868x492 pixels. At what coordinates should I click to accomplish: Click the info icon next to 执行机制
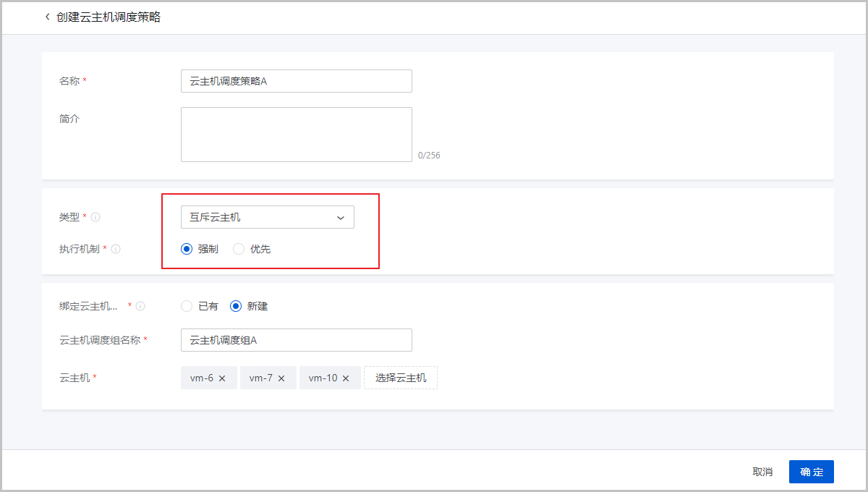point(116,249)
